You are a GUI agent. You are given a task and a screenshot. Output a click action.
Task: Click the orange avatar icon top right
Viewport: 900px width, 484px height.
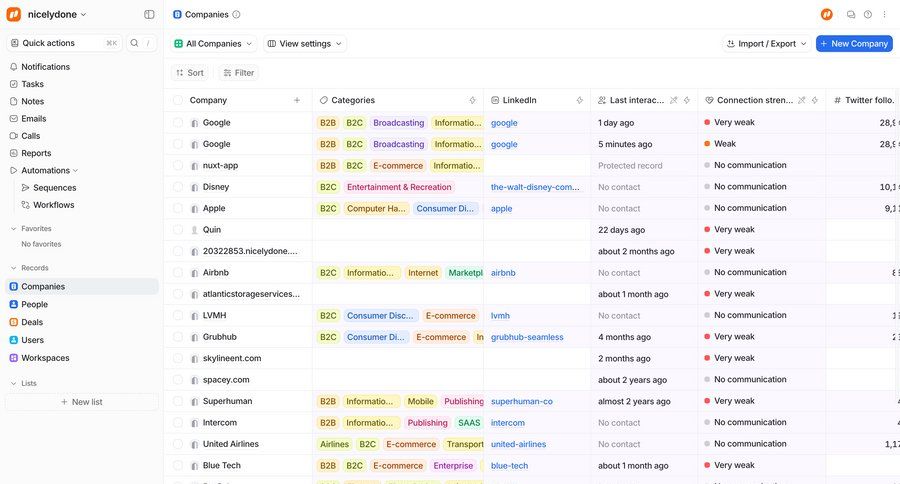click(x=827, y=14)
